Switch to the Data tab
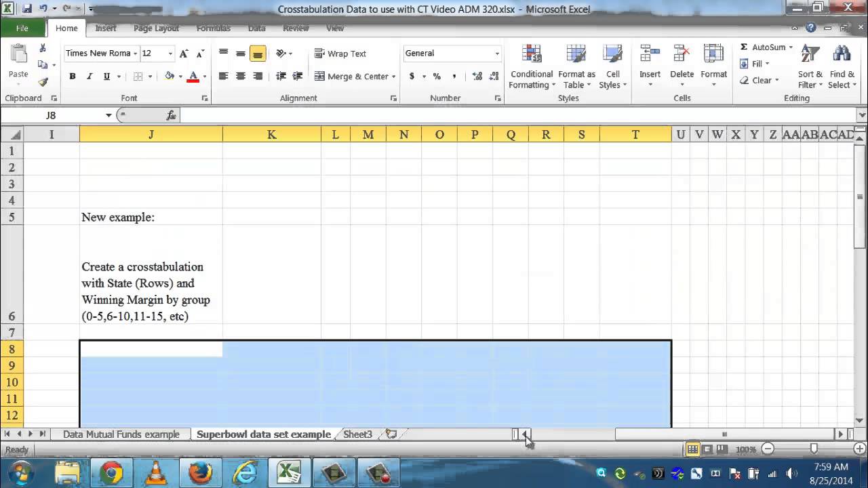Screen dimensions: 868x488 pyautogui.click(x=257, y=28)
